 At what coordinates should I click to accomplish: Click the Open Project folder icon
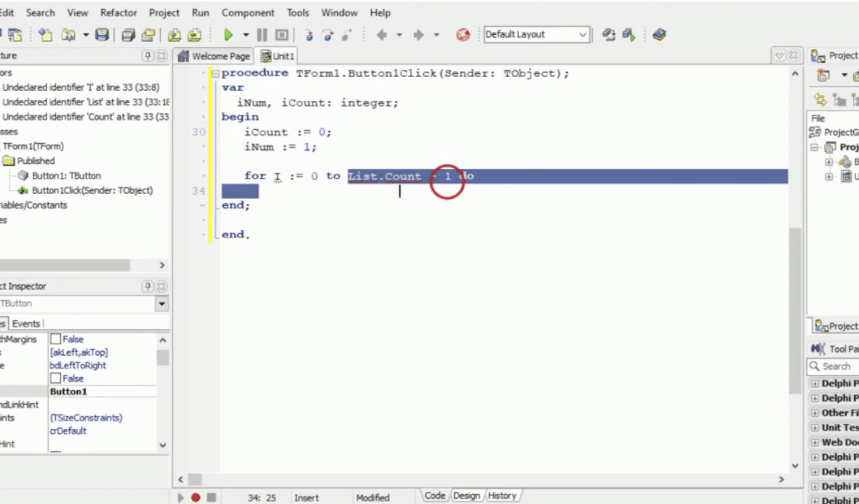coord(148,35)
